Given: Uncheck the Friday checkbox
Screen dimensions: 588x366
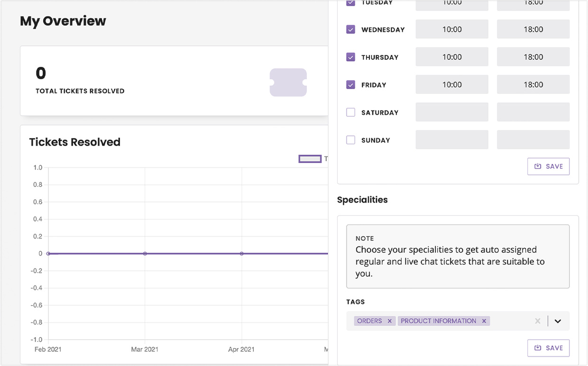Looking at the screenshot, I should [x=350, y=85].
